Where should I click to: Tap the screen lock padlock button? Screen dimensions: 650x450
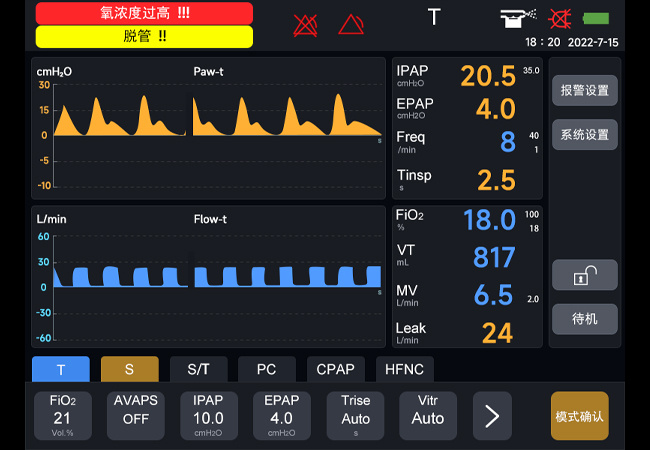coord(584,275)
